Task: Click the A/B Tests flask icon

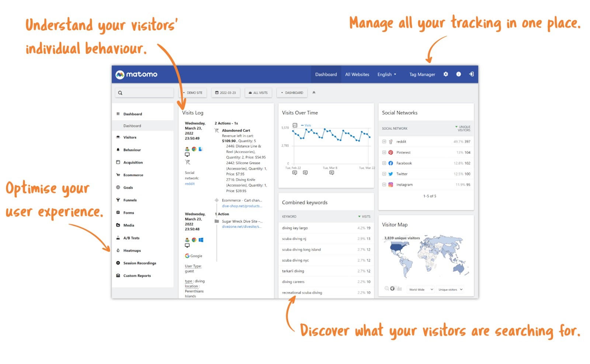Action: click(118, 238)
